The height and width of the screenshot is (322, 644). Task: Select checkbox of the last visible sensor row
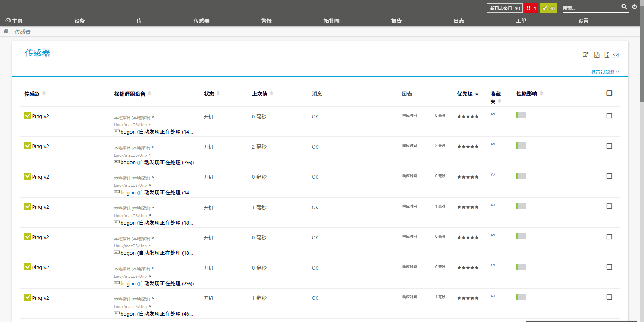[x=609, y=297]
